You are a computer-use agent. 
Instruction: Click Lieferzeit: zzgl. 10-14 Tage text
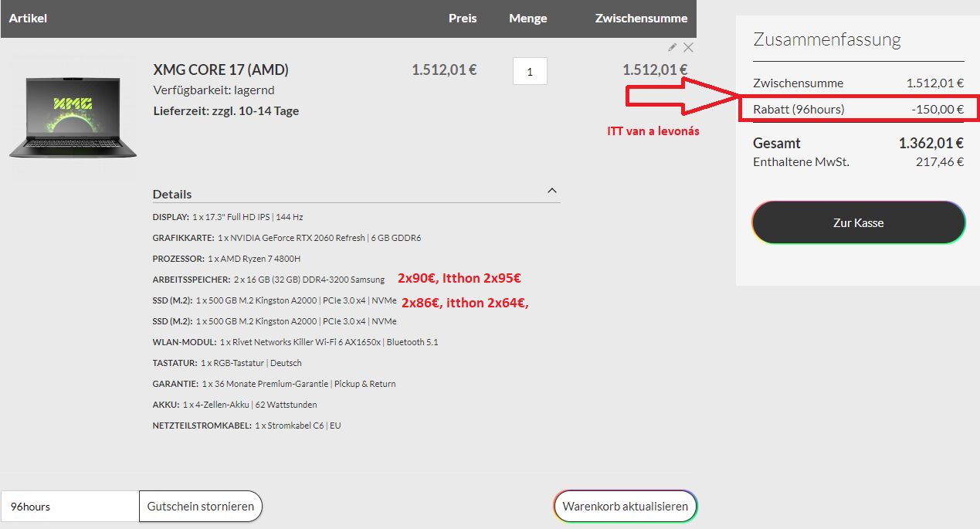[226, 110]
